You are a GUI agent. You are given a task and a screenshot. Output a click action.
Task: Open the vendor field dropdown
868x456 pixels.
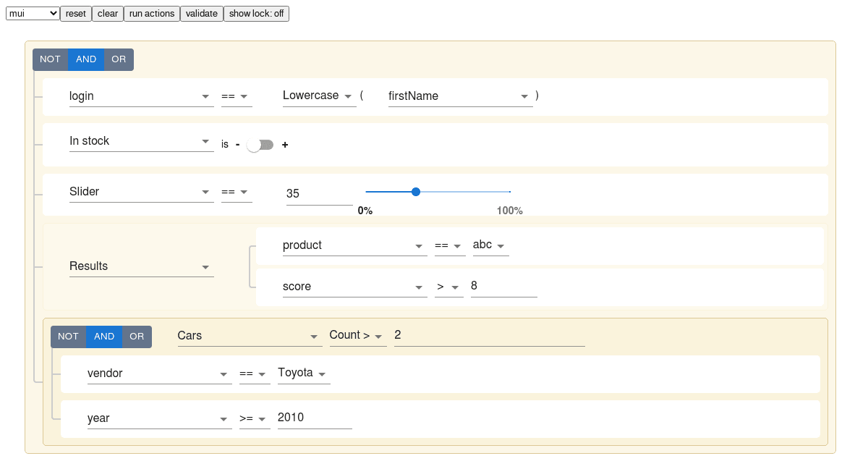(159, 373)
